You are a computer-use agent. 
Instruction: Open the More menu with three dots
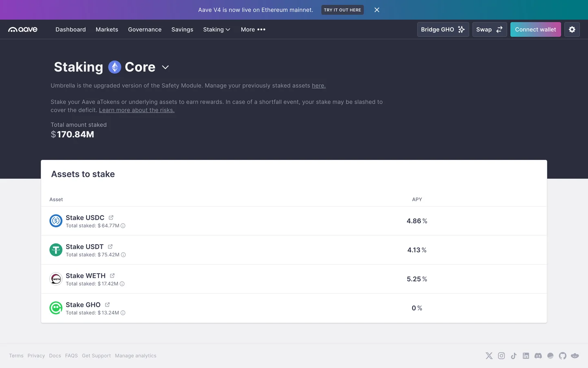tap(253, 29)
